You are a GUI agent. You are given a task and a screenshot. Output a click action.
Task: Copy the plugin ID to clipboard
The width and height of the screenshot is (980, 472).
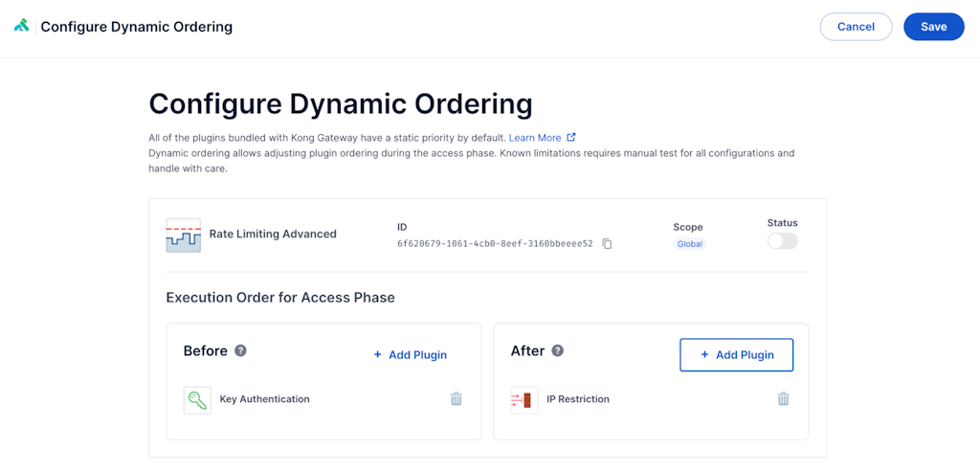coord(607,244)
